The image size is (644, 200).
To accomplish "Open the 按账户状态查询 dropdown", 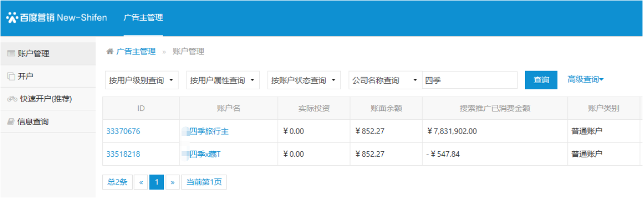I will click(304, 80).
